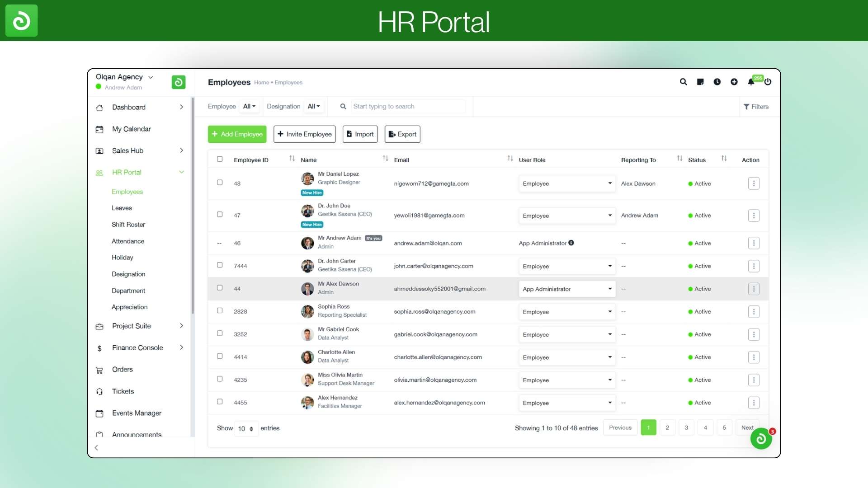Open the search icon in the top bar

coord(683,82)
